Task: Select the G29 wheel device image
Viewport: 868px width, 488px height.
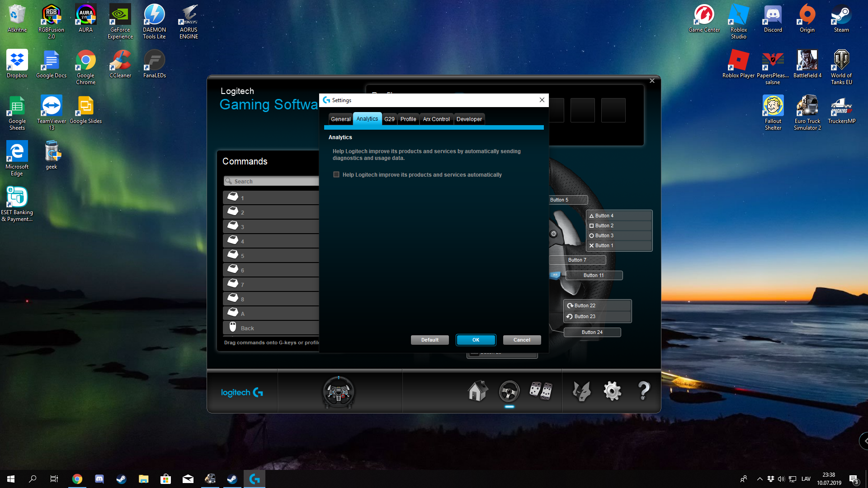Action: [x=339, y=392]
